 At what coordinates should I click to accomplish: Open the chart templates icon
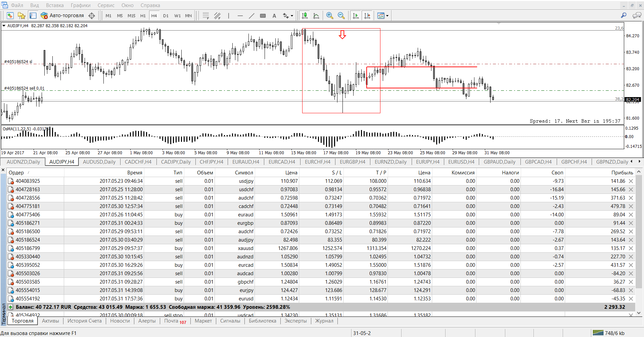point(381,15)
